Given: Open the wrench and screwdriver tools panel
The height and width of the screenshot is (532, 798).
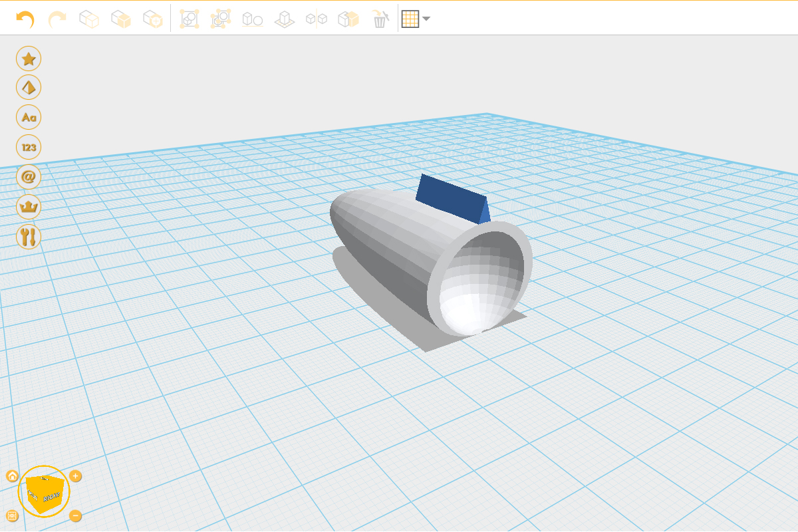Looking at the screenshot, I should pos(29,237).
